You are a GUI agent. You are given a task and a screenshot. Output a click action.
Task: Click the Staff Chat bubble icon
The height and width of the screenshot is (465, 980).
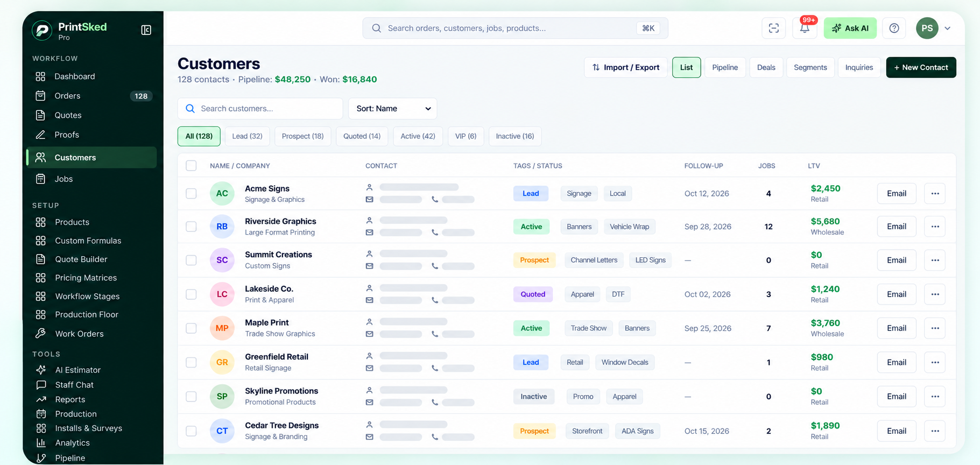tap(41, 385)
